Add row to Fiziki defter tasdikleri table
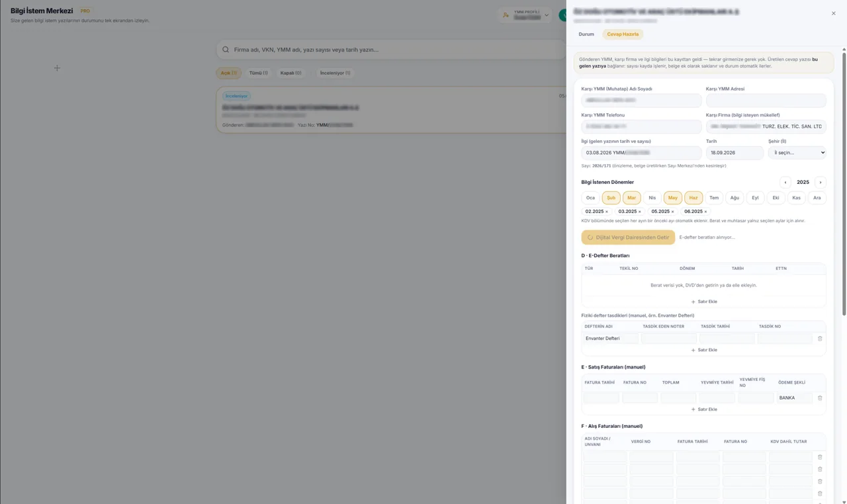Image resolution: width=847 pixels, height=504 pixels. click(704, 350)
